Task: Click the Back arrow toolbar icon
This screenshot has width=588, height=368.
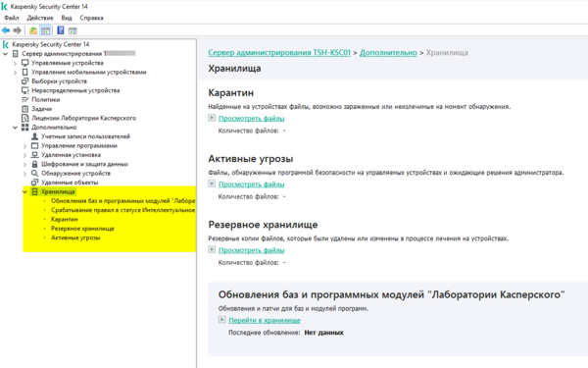Action: click(6, 30)
